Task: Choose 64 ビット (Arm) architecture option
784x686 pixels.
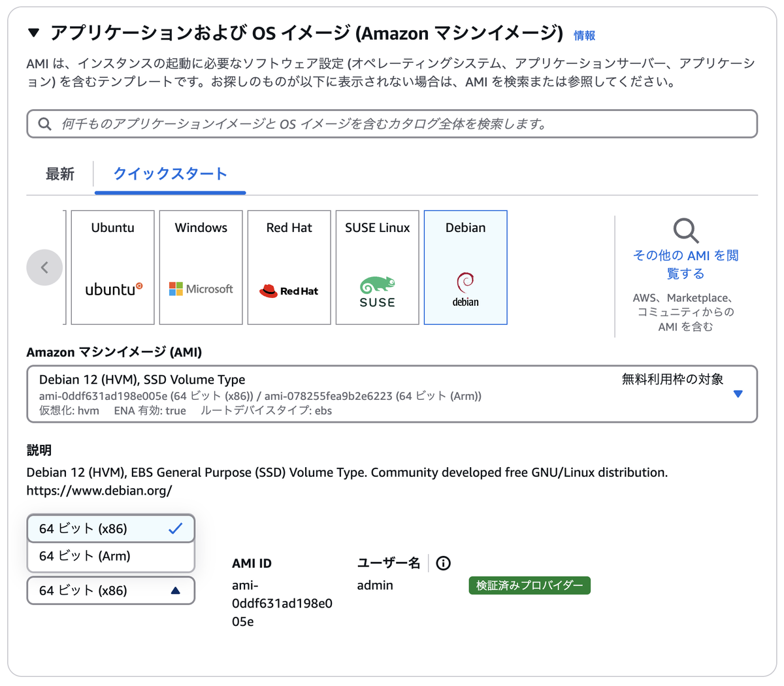Action: (111, 556)
